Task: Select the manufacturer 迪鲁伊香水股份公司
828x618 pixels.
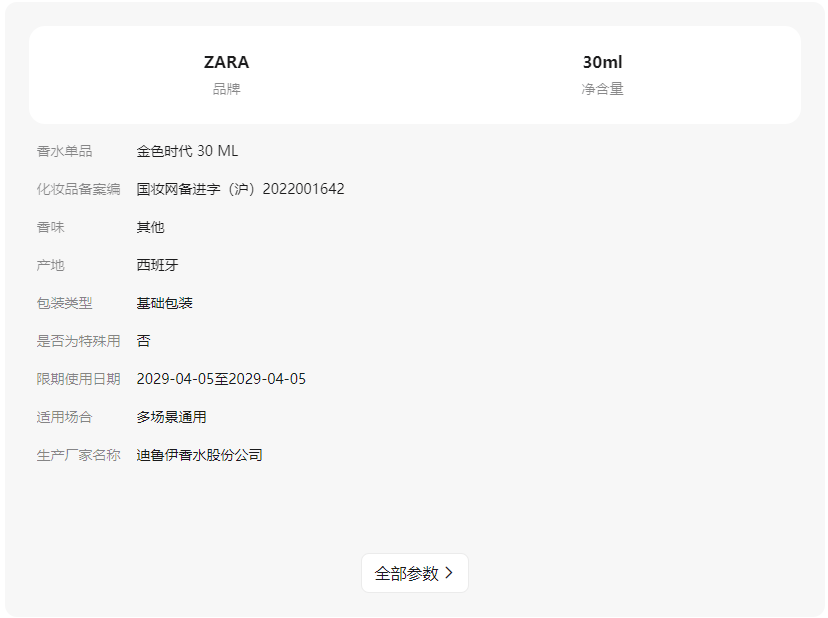Action: point(200,455)
